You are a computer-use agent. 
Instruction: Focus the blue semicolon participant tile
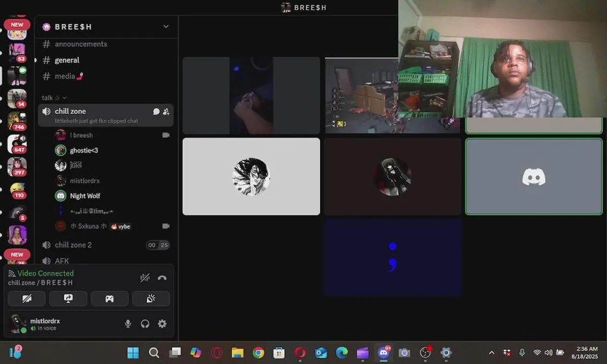click(393, 257)
